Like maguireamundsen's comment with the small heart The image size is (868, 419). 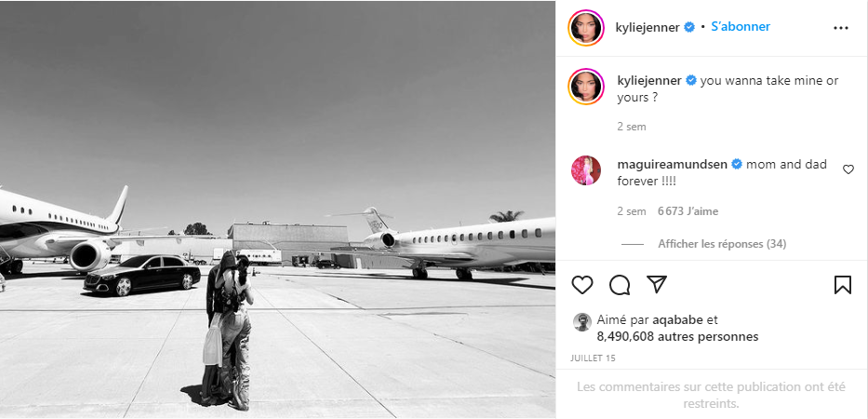click(848, 169)
